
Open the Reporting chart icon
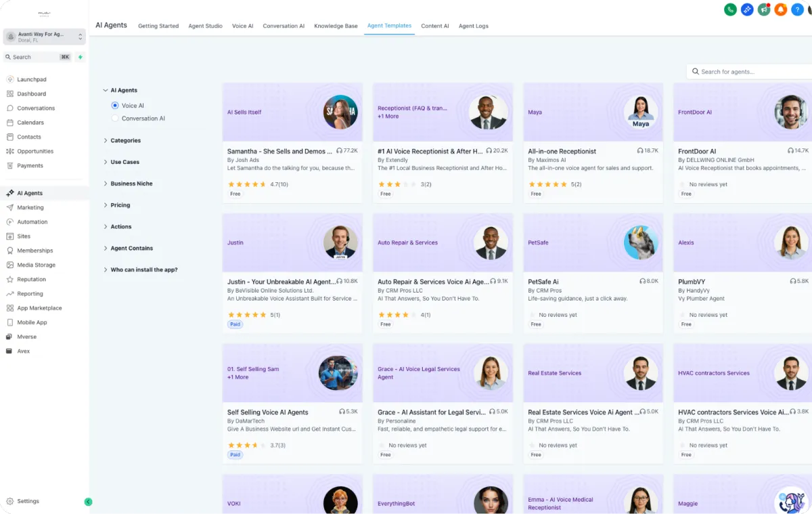coord(10,293)
